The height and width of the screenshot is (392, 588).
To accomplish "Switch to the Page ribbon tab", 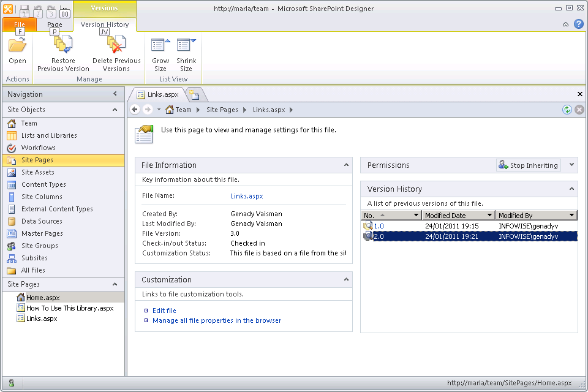I will point(55,24).
